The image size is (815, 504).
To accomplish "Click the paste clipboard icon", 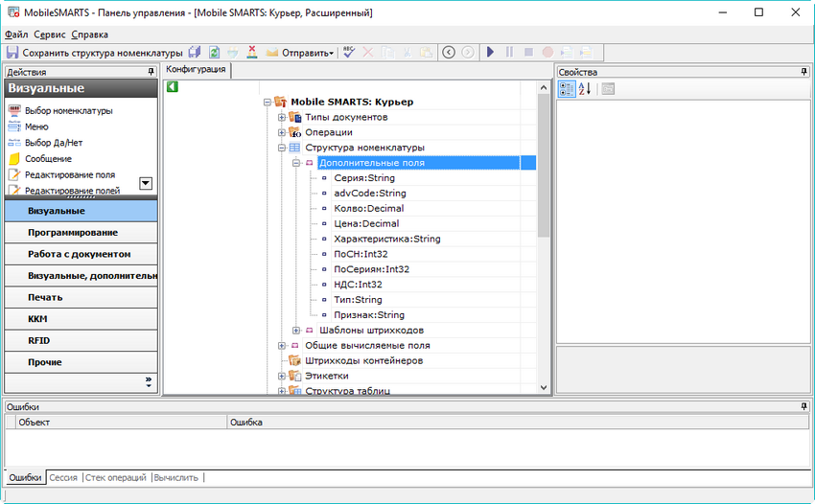I will (x=427, y=53).
